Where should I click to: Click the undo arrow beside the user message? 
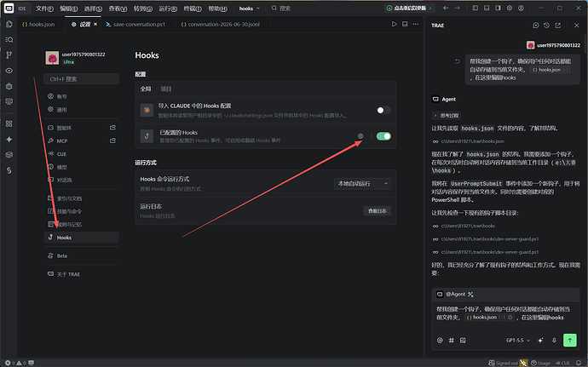click(x=457, y=61)
